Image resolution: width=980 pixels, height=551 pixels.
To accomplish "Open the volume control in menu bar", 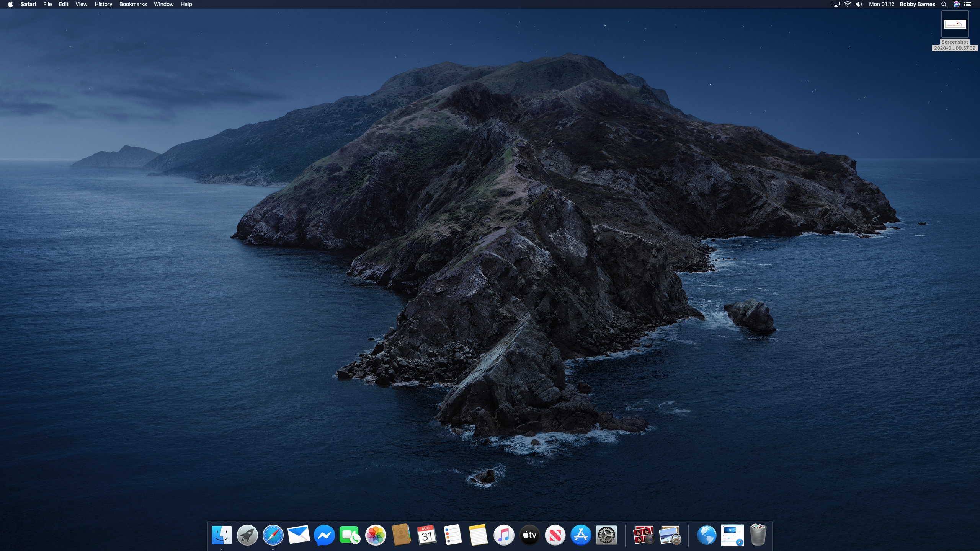I will coord(859,4).
